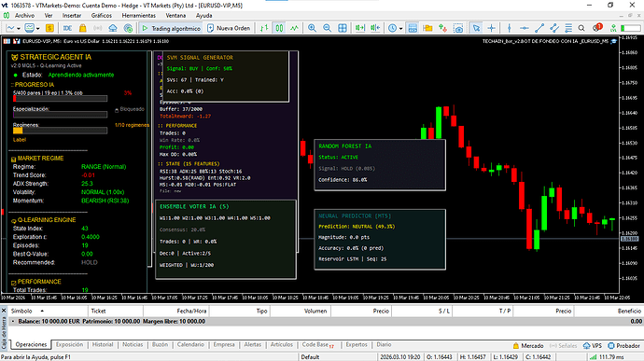Open the Code Base tab
The height and width of the screenshot is (361, 644).
(x=318, y=344)
